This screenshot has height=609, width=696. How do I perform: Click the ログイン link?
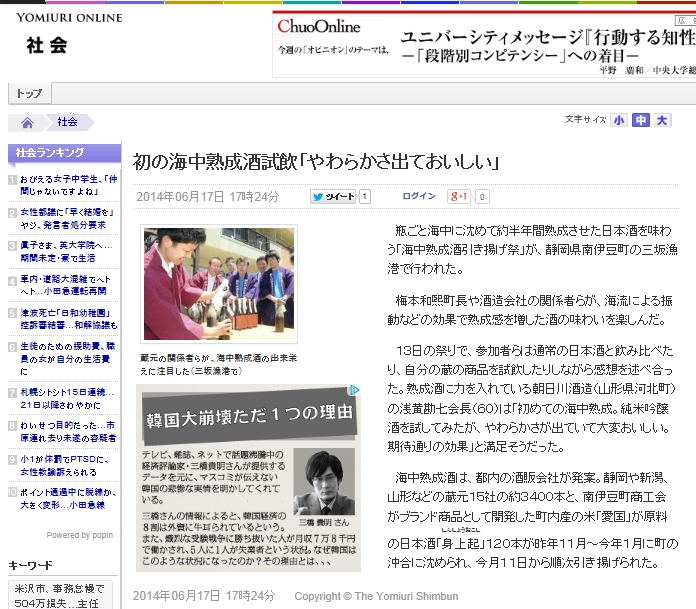coord(419,196)
